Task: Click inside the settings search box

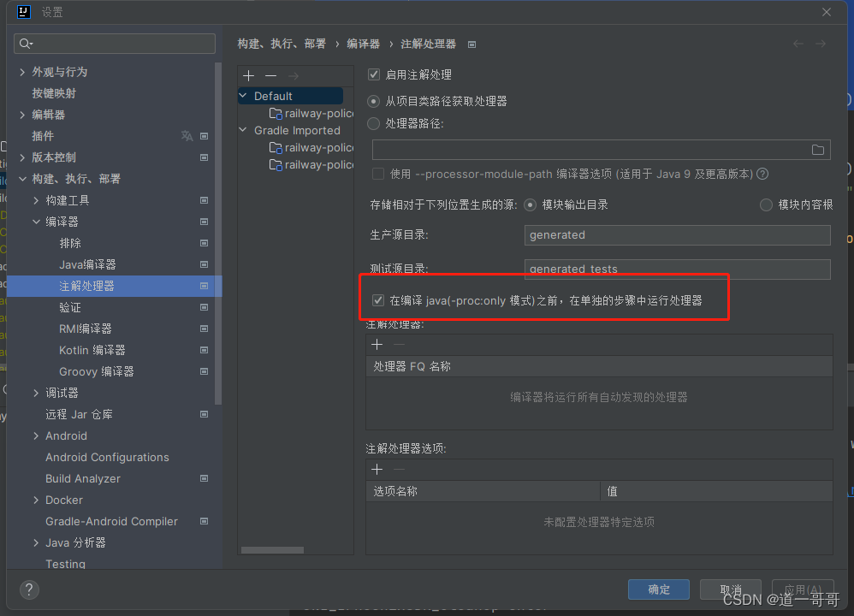Action: 114,43
